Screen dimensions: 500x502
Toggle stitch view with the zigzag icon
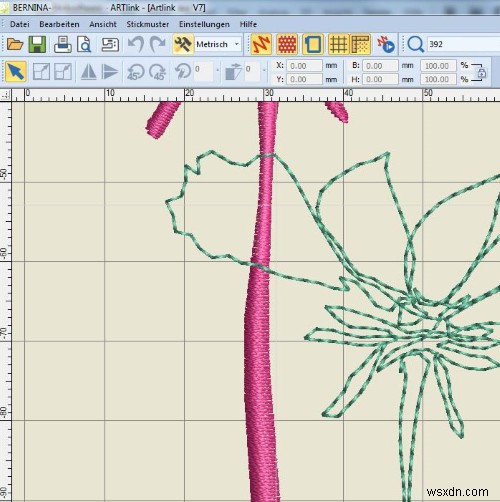(x=261, y=44)
